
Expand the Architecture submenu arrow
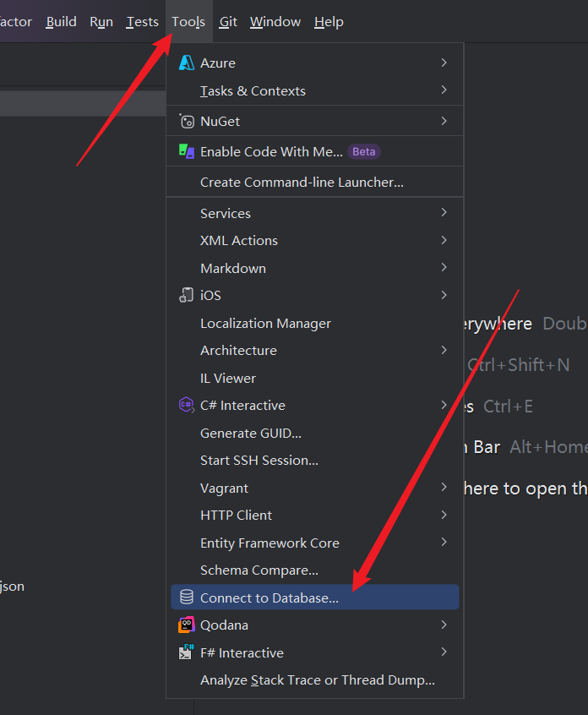point(444,350)
